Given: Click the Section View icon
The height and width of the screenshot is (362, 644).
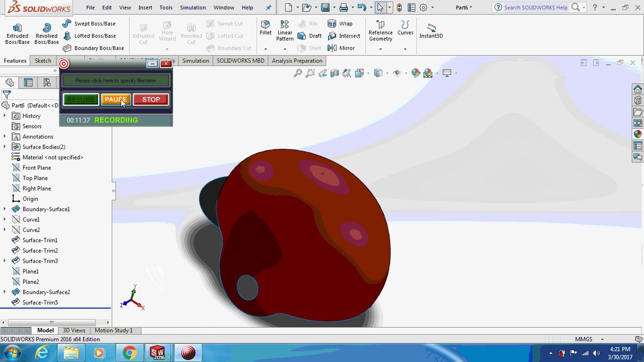Looking at the screenshot, I should pyautogui.click(x=335, y=73).
